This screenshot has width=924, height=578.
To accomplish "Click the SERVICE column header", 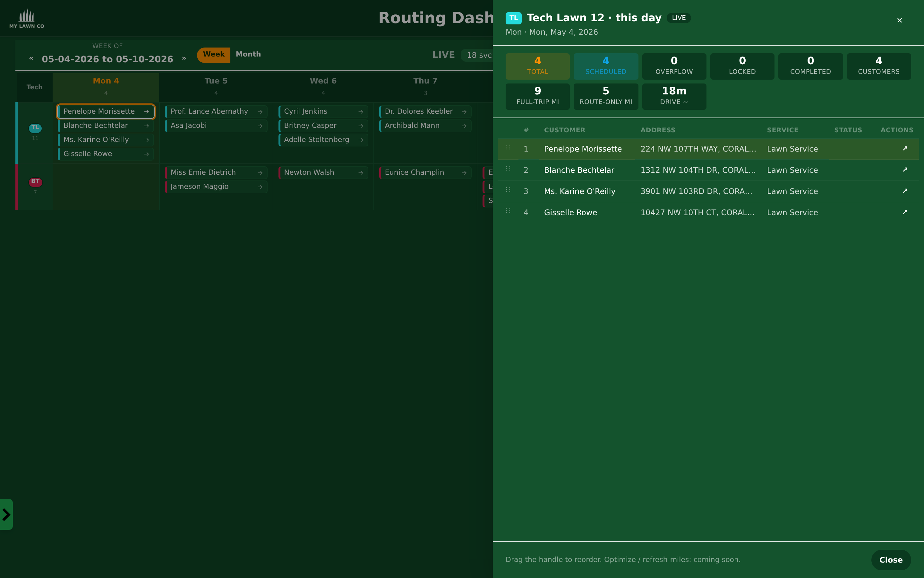I will 782,130.
